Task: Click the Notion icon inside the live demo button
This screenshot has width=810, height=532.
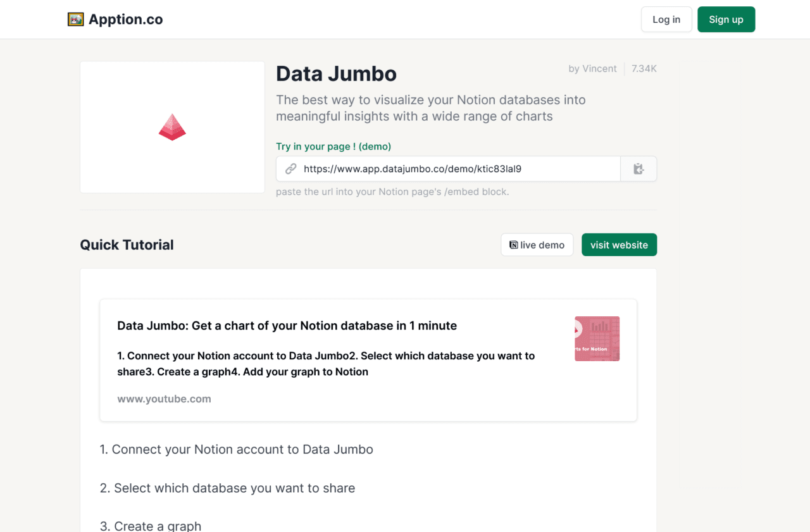Action: click(x=514, y=244)
